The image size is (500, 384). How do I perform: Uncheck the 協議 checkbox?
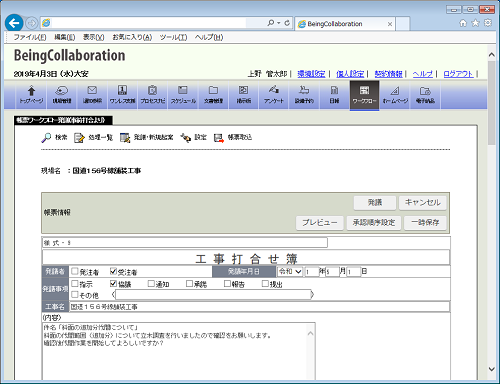click(113, 284)
